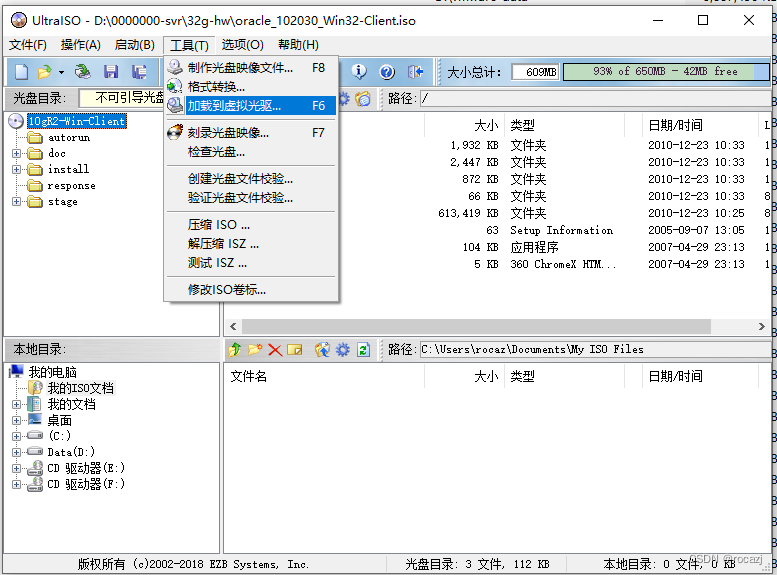Expand the doc folder tree node
Screen dimensions: 777x575
[x=16, y=154]
